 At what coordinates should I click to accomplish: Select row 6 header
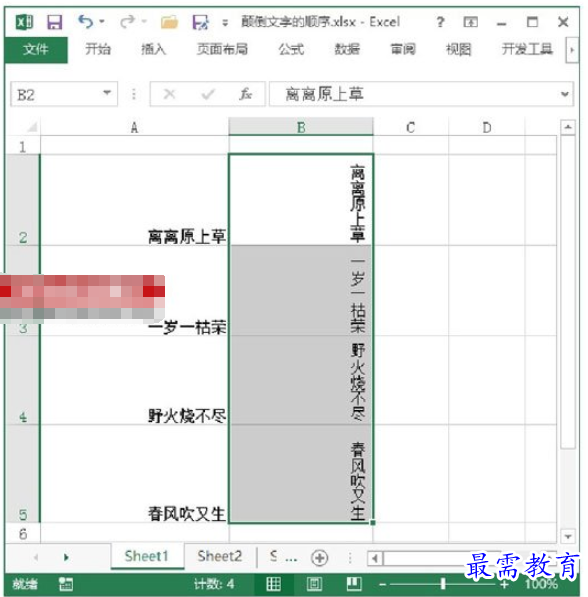click(x=22, y=533)
